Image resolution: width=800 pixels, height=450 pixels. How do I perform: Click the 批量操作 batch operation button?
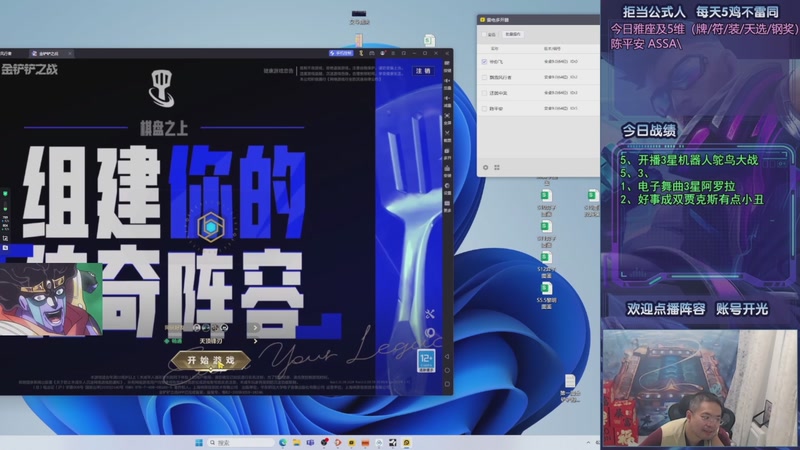click(513, 34)
